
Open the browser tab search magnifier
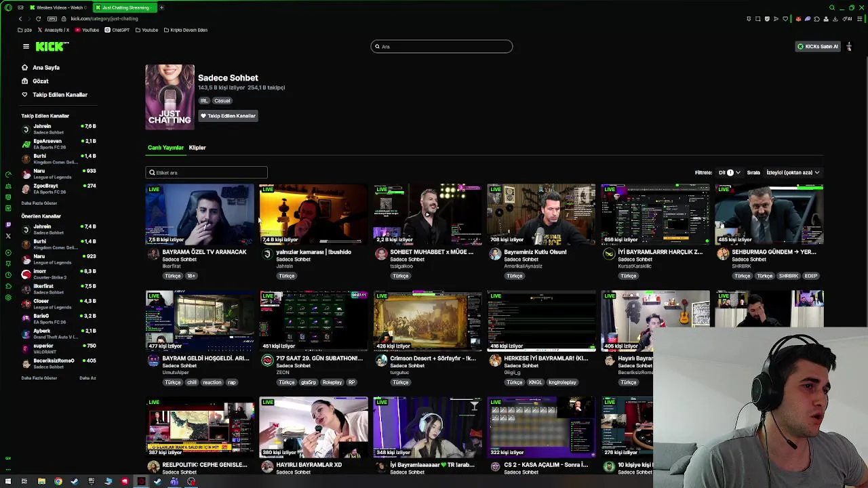point(832,7)
